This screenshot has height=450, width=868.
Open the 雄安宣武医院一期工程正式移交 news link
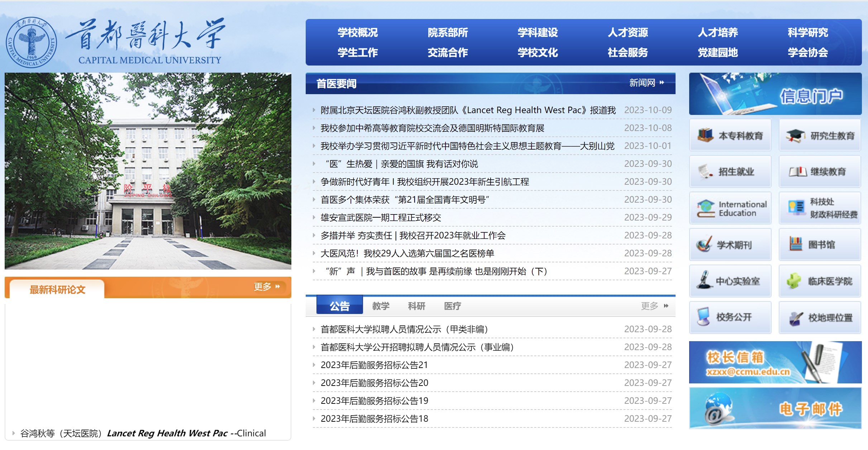(x=381, y=218)
